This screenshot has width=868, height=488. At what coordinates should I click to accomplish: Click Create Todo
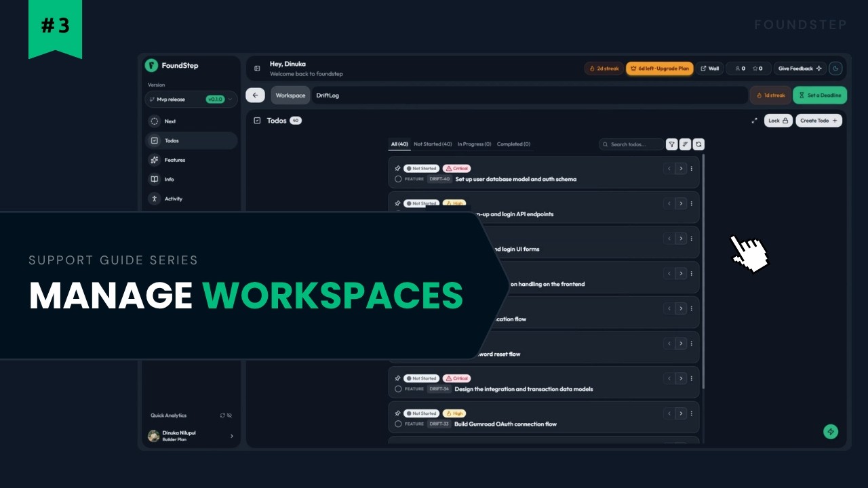pos(818,121)
